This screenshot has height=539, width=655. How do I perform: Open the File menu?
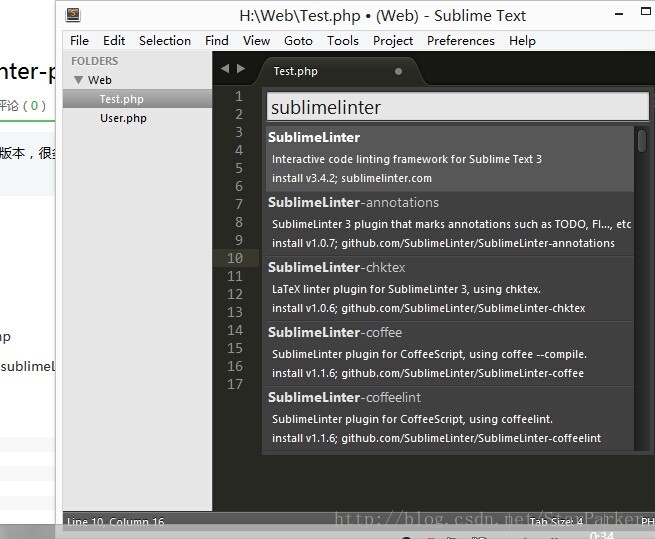point(79,41)
